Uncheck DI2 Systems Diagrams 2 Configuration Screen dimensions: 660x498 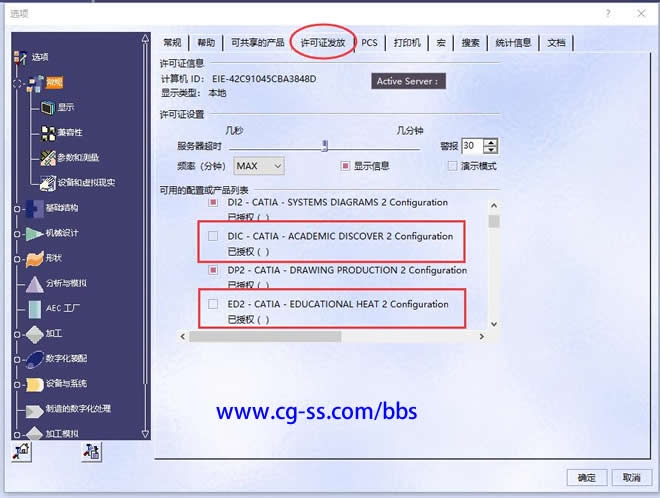(213, 202)
